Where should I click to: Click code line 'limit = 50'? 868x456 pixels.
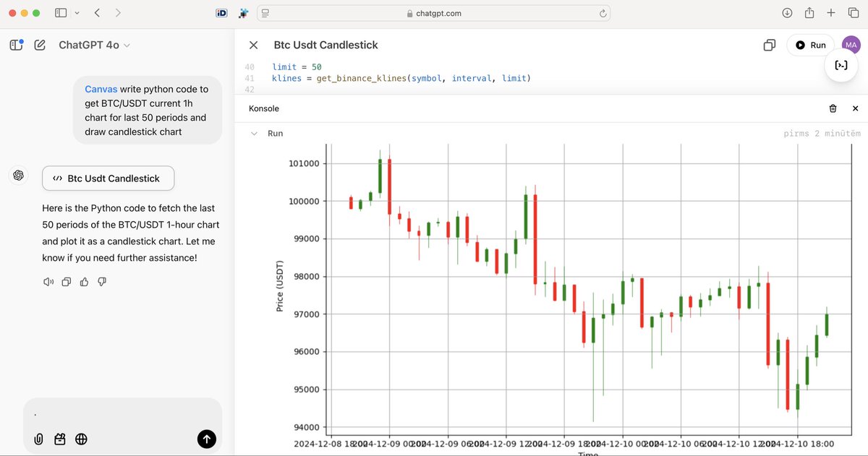(x=297, y=67)
